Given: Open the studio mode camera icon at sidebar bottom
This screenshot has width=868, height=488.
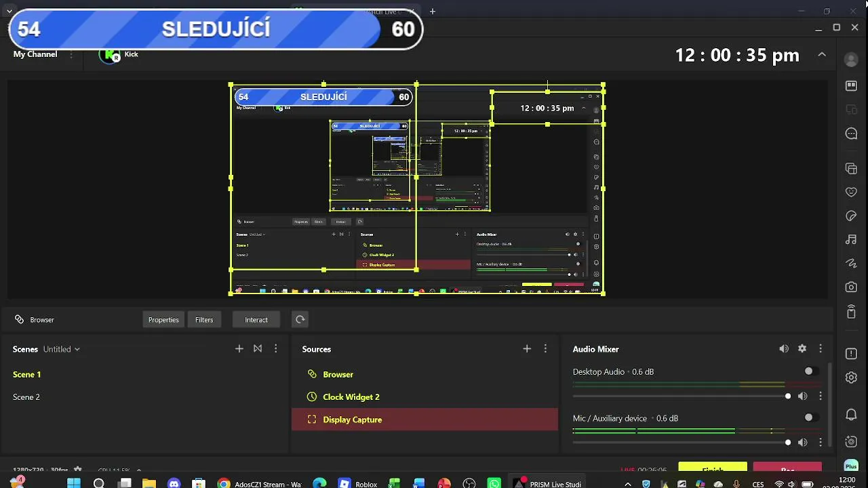Looking at the screenshot, I should click(x=851, y=441).
